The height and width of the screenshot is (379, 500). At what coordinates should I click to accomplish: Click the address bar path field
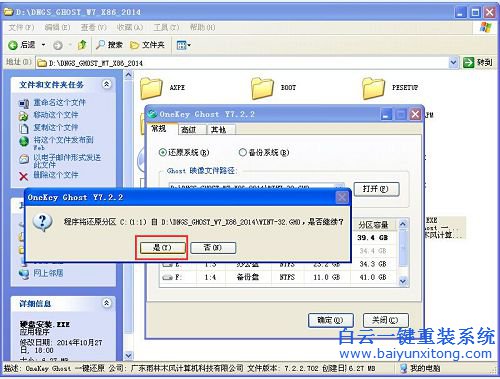(243, 63)
